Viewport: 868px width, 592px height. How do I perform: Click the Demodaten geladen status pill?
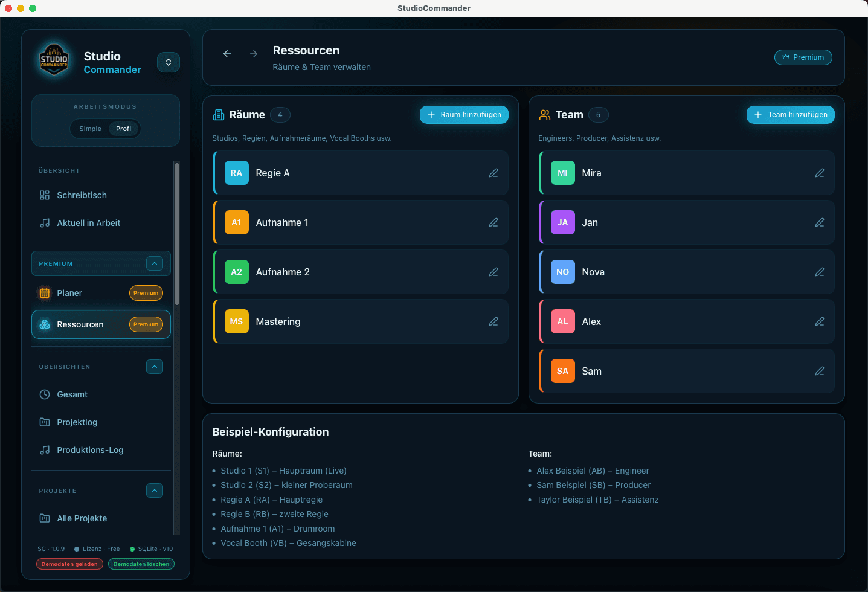[69, 564]
